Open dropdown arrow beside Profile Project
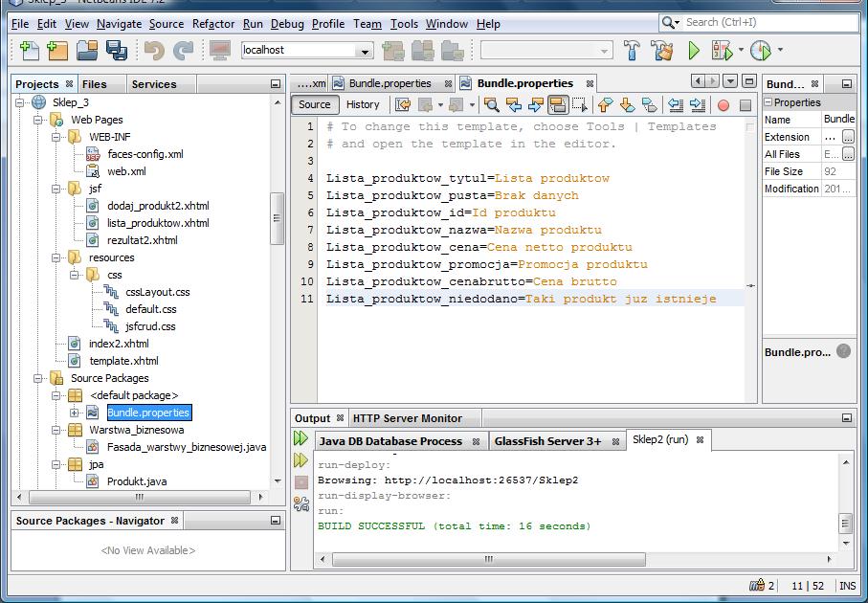The image size is (868, 603). 780,50
